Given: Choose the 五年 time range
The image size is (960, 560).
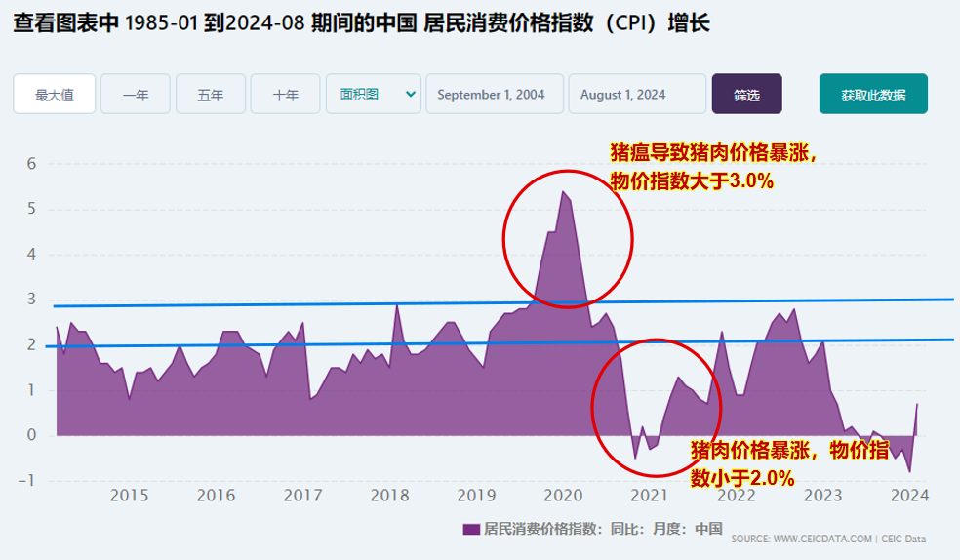Looking at the screenshot, I should pyautogui.click(x=211, y=95).
